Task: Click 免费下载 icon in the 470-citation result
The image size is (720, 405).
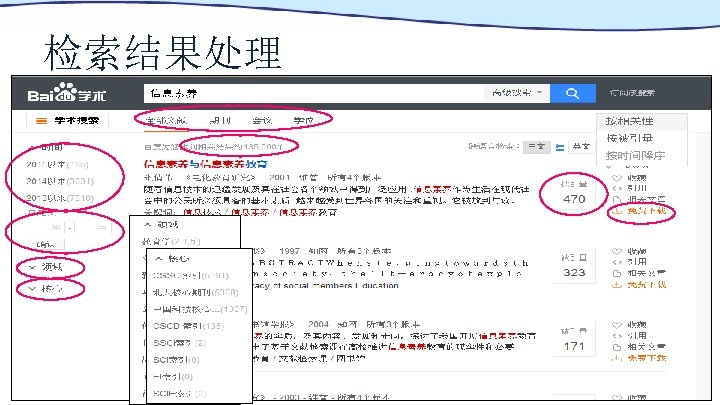Action: pyautogui.click(x=617, y=211)
